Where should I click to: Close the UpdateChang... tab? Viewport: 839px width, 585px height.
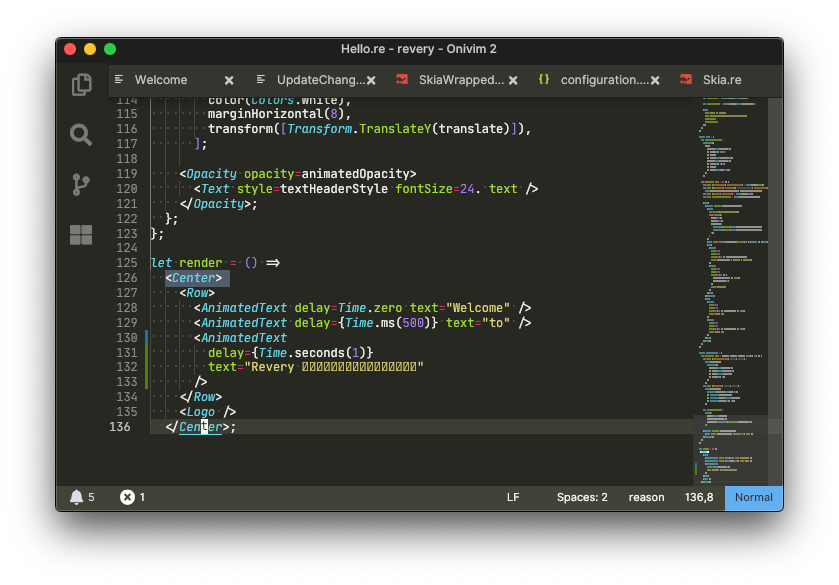[x=371, y=80]
